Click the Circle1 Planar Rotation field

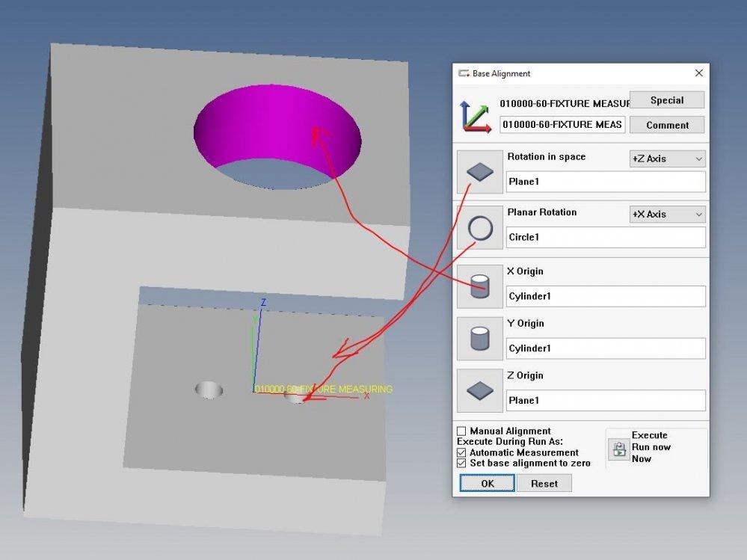click(x=605, y=238)
